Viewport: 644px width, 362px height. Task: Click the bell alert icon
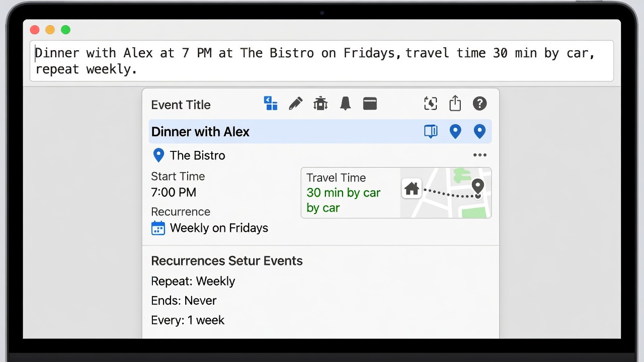[x=345, y=104]
